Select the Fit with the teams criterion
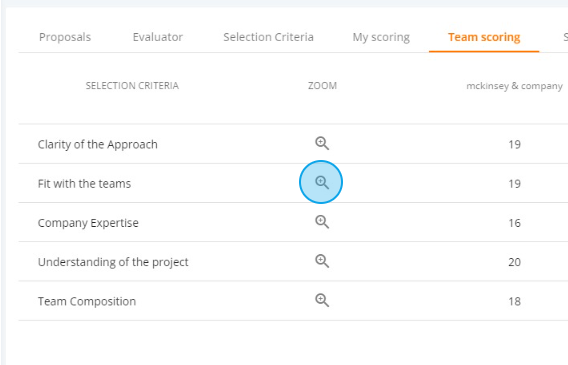 coord(84,184)
